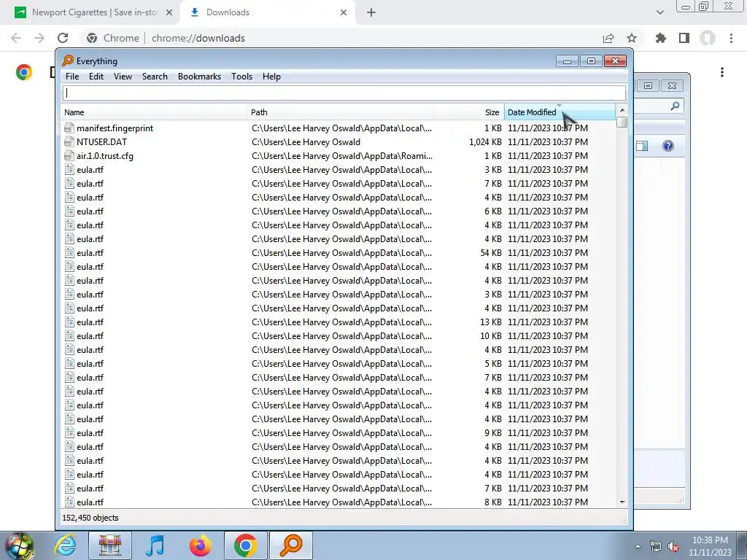The image size is (747, 560).
Task: Select the air.1.0.trust.cfg file icon
Action: click(x=69, y=156)
